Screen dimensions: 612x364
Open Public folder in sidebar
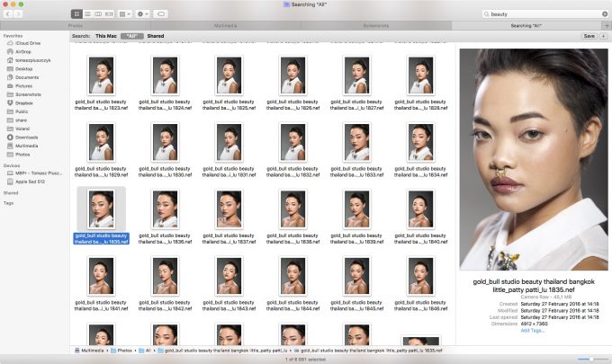point(22,111)
